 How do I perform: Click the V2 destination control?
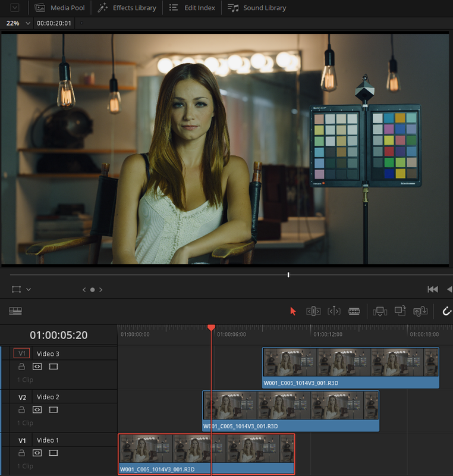point(22,397)
